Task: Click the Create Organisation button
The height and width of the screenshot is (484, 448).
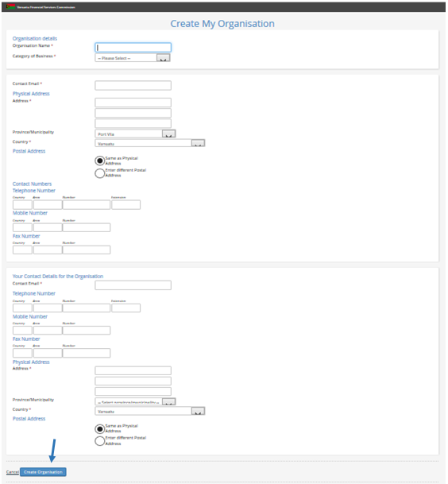Action: tap(43, 472)
